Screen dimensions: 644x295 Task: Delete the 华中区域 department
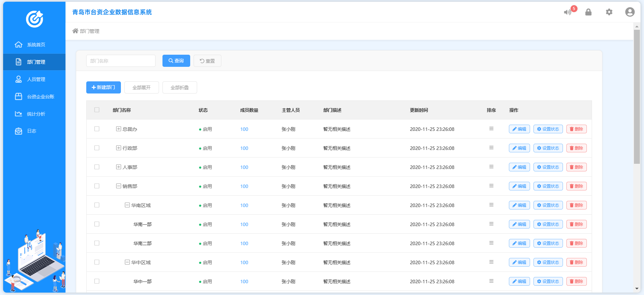click(576, 262)
